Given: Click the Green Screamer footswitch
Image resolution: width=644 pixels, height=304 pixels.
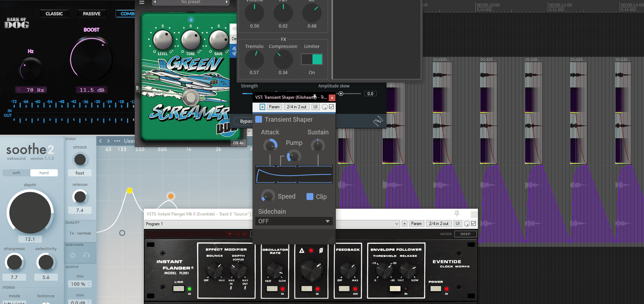Looking at the screenshot, I should tap(191, 98).
